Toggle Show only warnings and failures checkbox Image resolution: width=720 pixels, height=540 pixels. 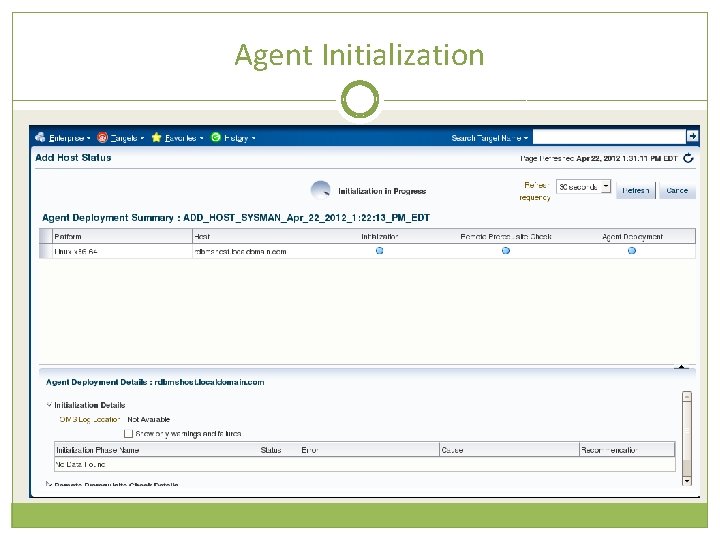point(128,433)
